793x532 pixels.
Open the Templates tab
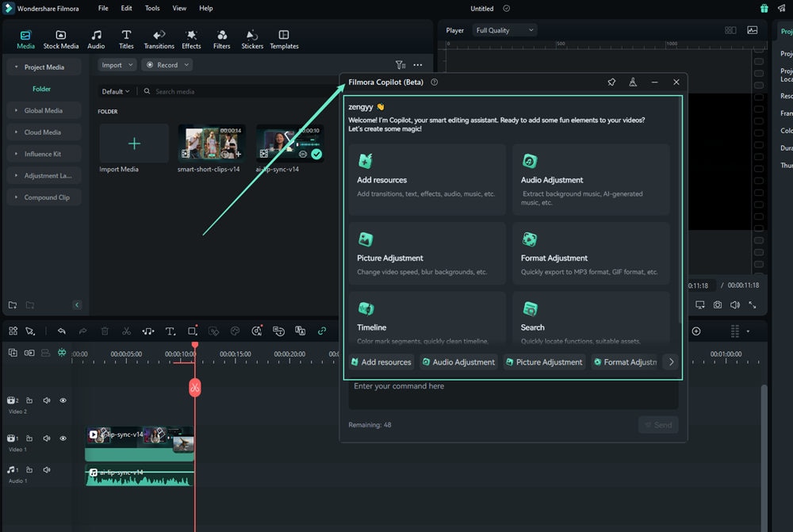pyautogui.click(x=284, y=40)
